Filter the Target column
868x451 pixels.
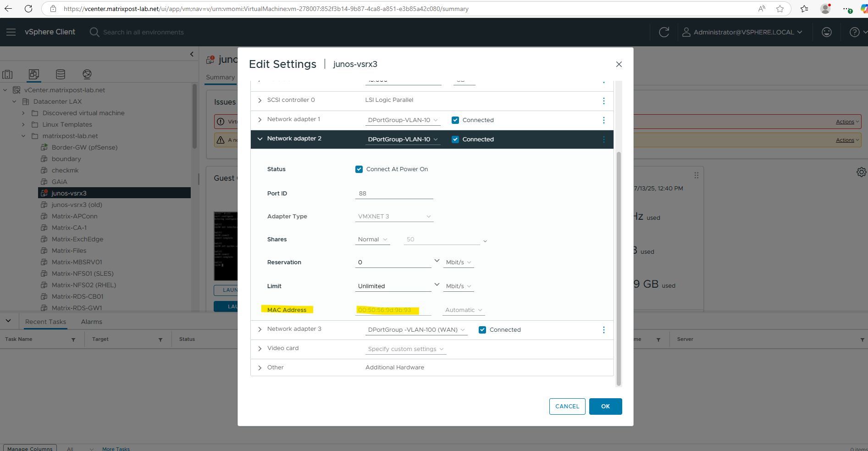click(x=160, y=340)
